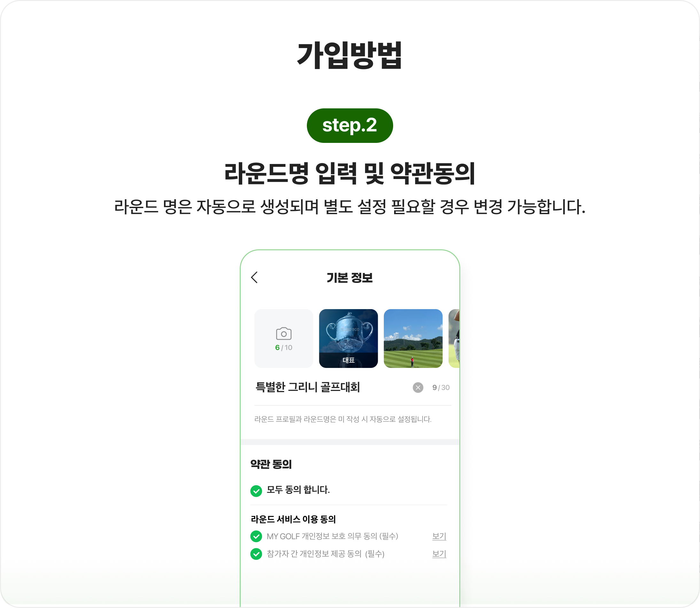Image resolution: width=700 pixels, height=608 pixels.
Task: Toggle MY GOLF 개인정보 보호 의무 동의 checkbox
Action: click(x=256, y=536)
